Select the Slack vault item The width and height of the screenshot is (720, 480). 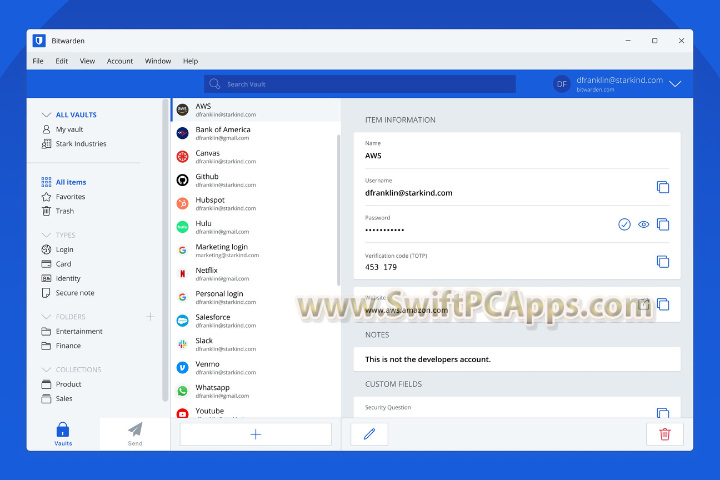(x=255, y=344)
